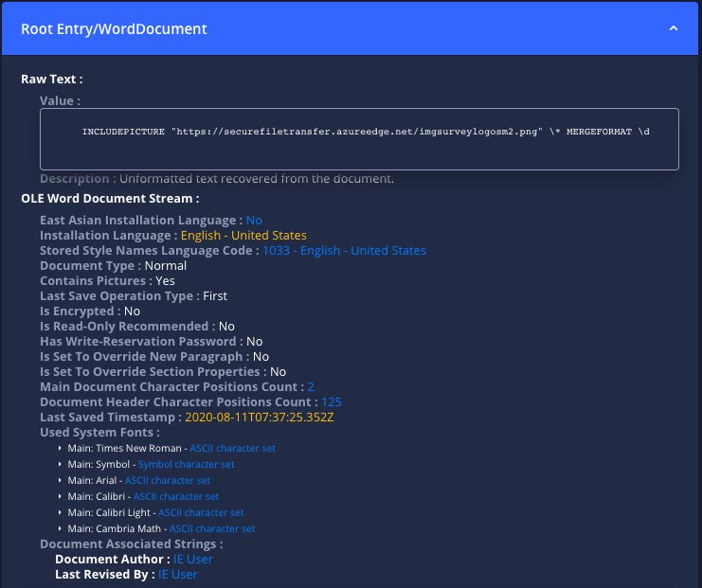
Task: Select the 'Main: Times New Roman' font row text
Action: pos(124,448)
